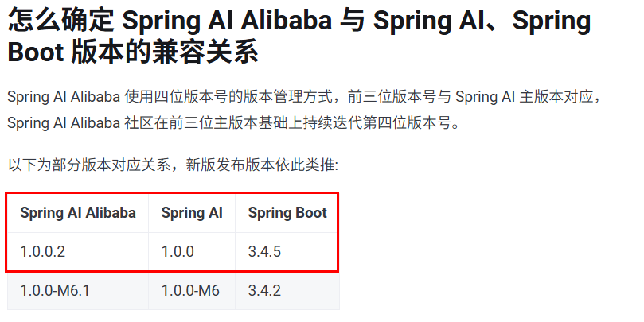Select the 1.0.0.2 version cell

pyautogui.click(x=42, y=252)
